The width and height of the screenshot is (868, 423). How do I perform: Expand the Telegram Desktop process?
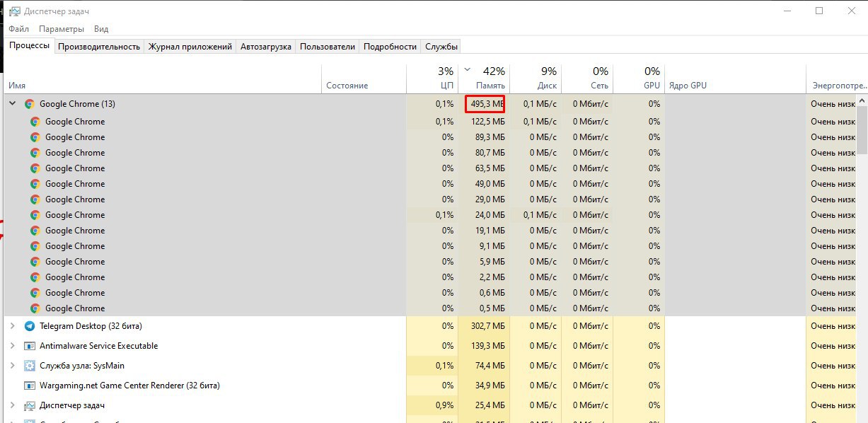click(x=12, y=326)
